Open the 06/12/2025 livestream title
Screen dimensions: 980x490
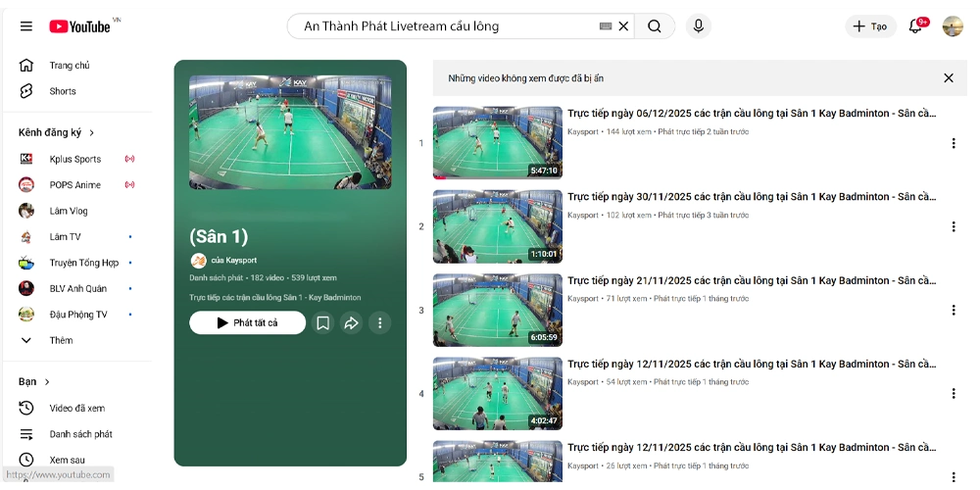coord(752,113)
